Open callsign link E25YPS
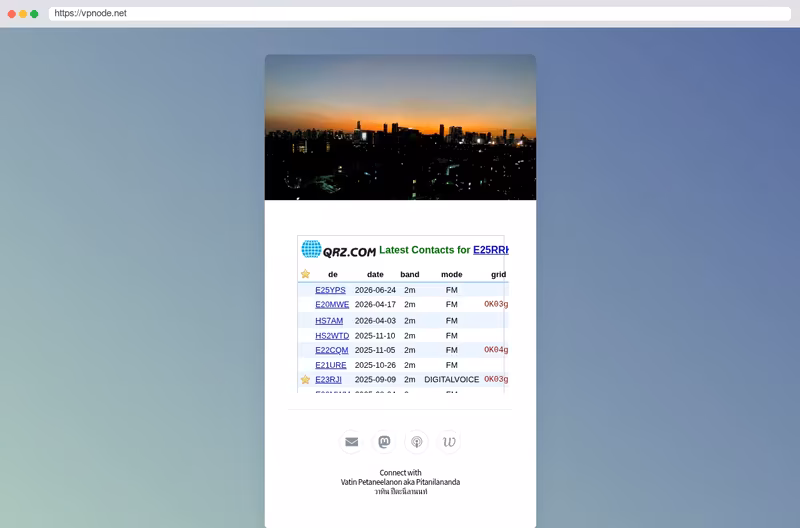800x528 pixels. pyautogui.click(x=330, y=290)
